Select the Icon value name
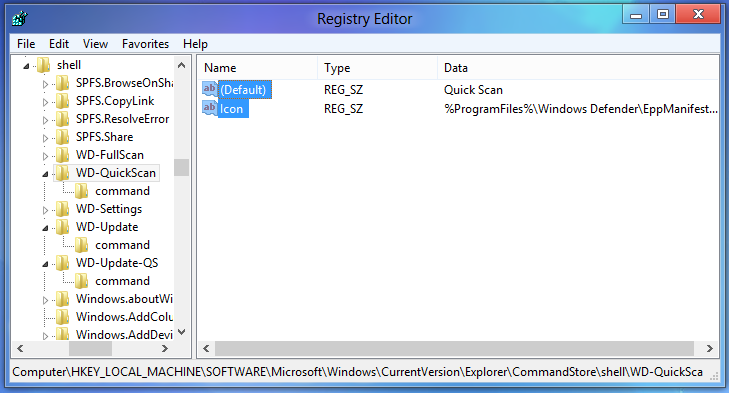 point(232,109)
